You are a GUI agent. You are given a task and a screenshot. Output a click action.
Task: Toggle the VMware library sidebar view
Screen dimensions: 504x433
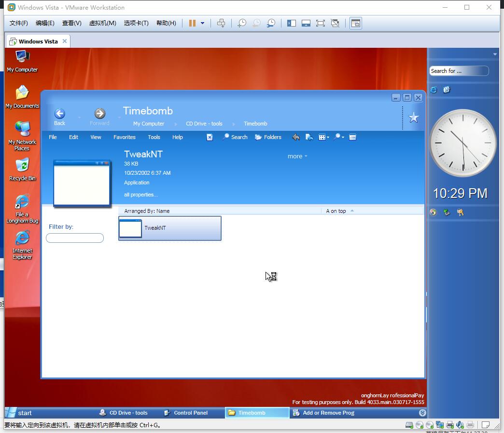pos(292,23)
